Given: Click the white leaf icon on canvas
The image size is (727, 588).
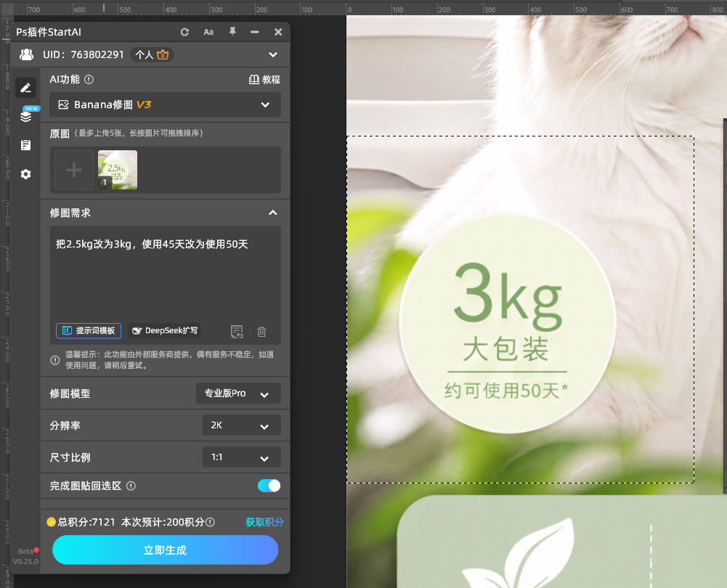Looking at the screenshot, I should (520, 552).
